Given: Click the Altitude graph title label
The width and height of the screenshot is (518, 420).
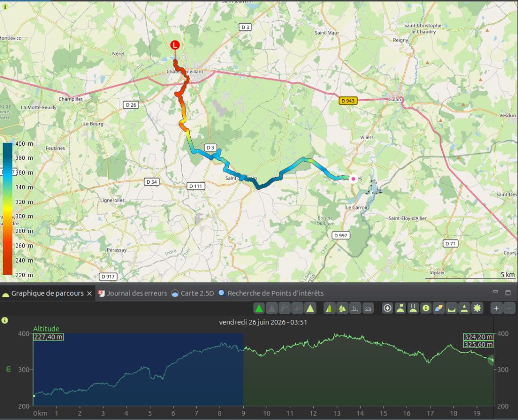Looking at the screenshot, I should (x=46, y=328).
